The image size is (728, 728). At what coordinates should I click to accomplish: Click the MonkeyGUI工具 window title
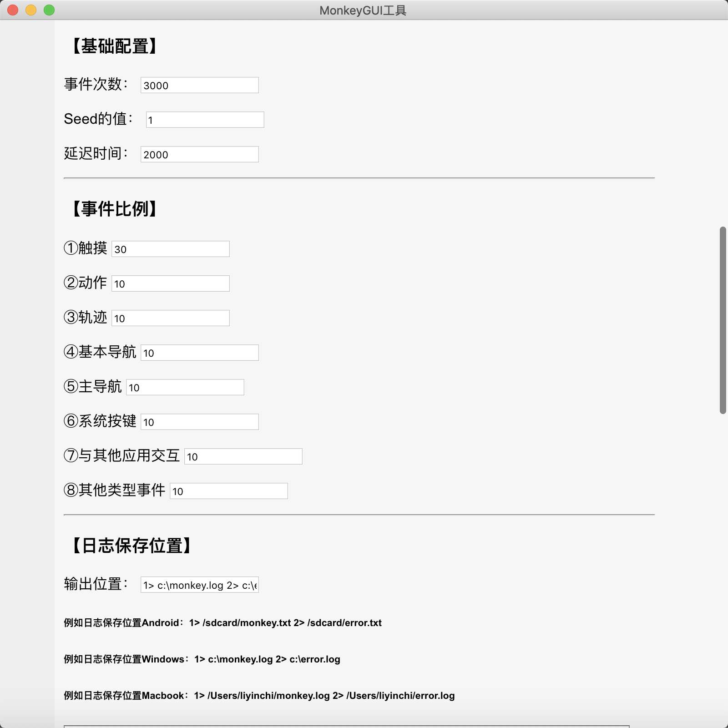pyautogui.click(x=363, y=10)
